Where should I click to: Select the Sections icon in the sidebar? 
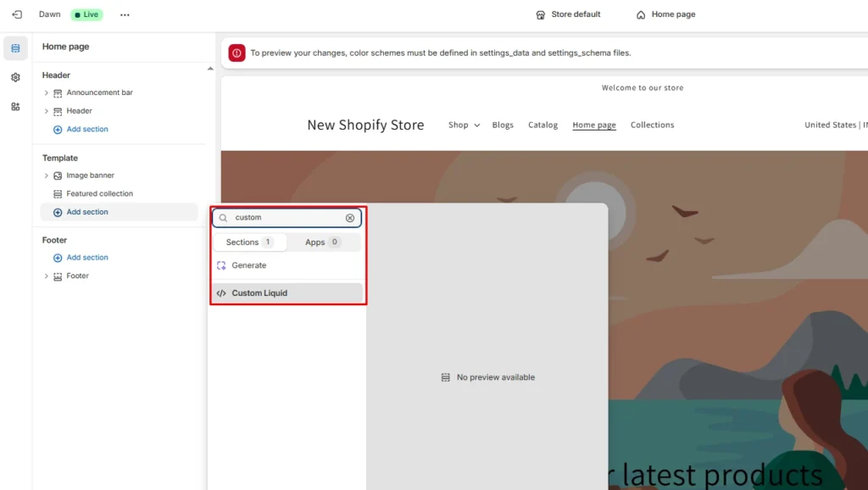click(14, 47)
